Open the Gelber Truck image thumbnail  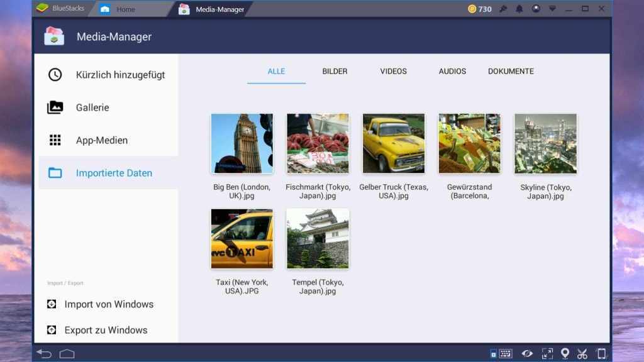pyautogui.click(x=393, y=143)
